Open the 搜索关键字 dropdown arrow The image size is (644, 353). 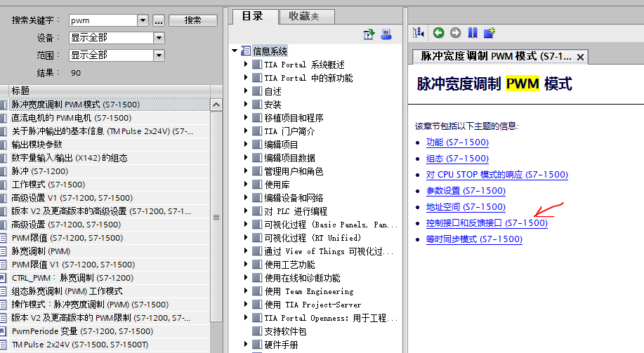143,20
